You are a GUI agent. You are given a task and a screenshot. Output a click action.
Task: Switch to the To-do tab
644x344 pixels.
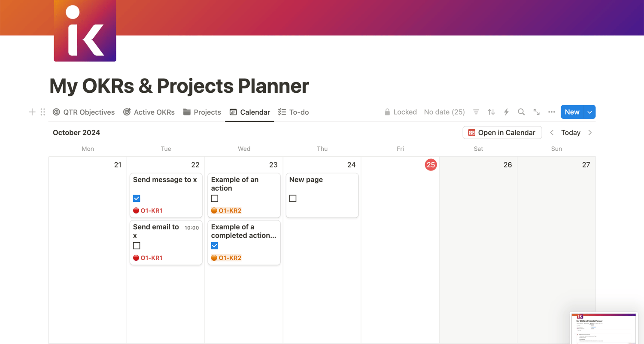click(x=294, y=112)
